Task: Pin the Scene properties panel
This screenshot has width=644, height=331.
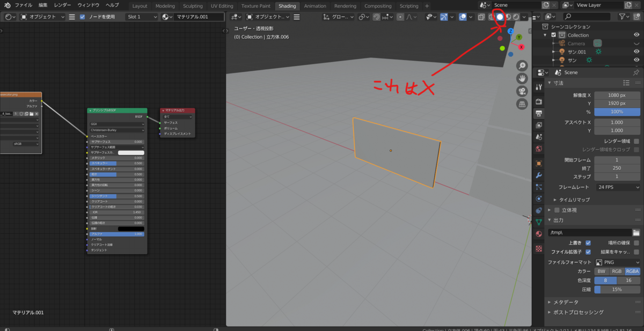Action: point(636,72)
